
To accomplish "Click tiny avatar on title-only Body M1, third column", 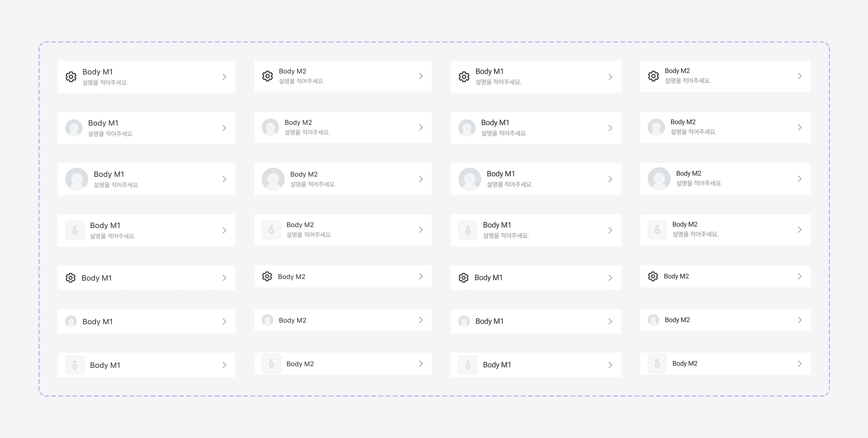I will (464, 321).
